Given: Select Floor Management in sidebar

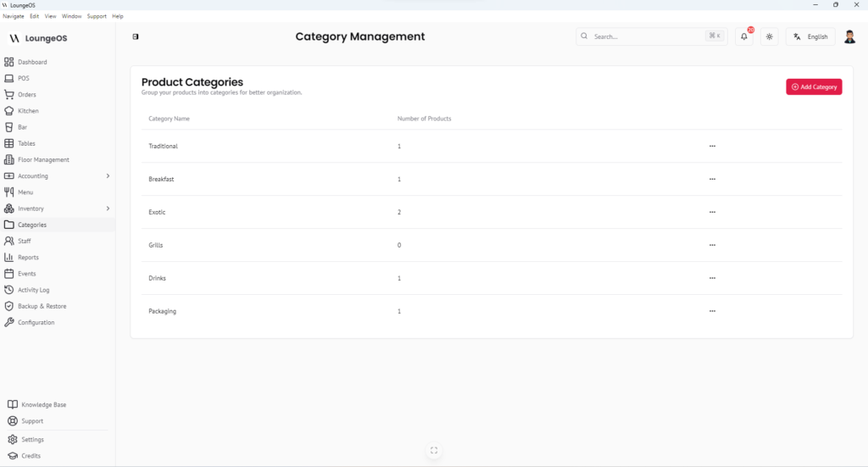Looking at the screenshot, I should pyautogui.click(x=43, y=159).
